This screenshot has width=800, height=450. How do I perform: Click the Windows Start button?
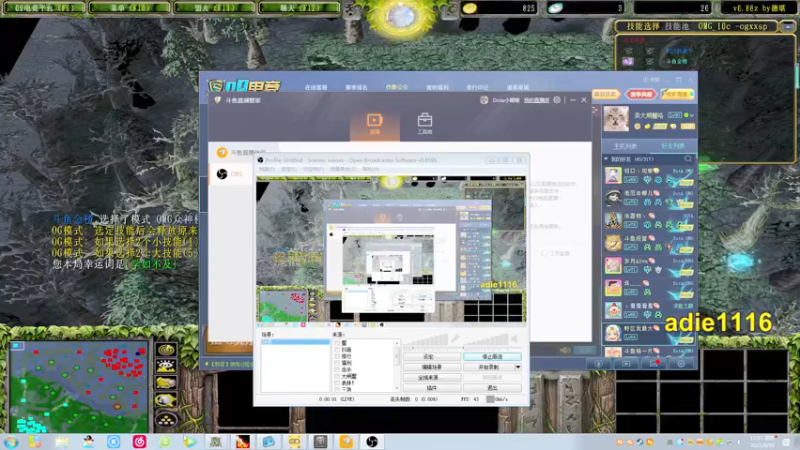pos(11,442)
